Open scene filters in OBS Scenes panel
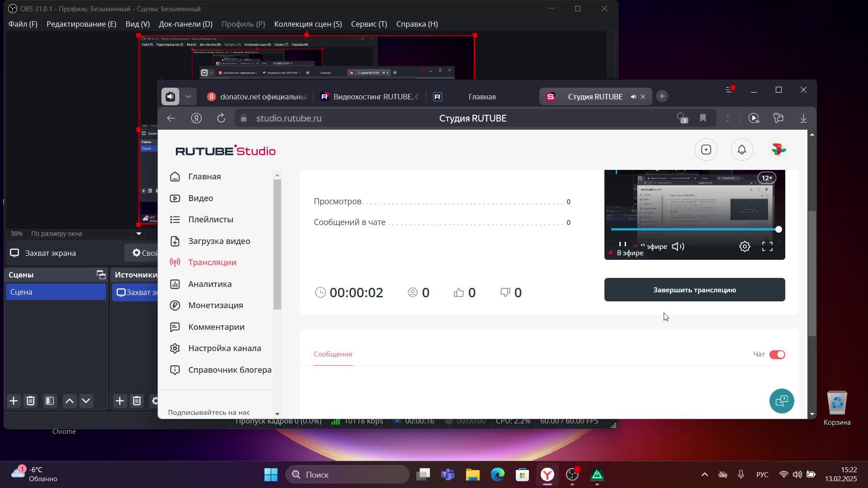The image size is (868, 488). pyautogui.click(x=50, y=401)
